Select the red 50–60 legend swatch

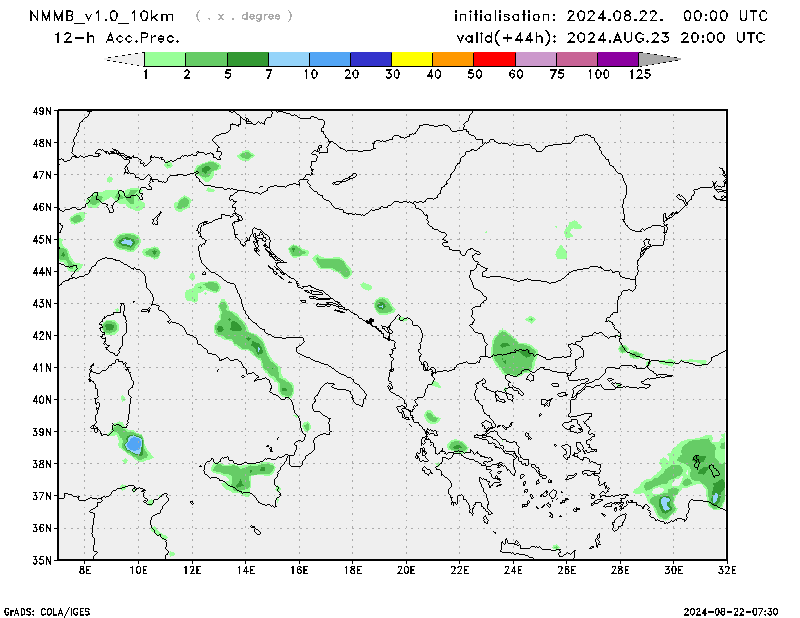point(494,60)
